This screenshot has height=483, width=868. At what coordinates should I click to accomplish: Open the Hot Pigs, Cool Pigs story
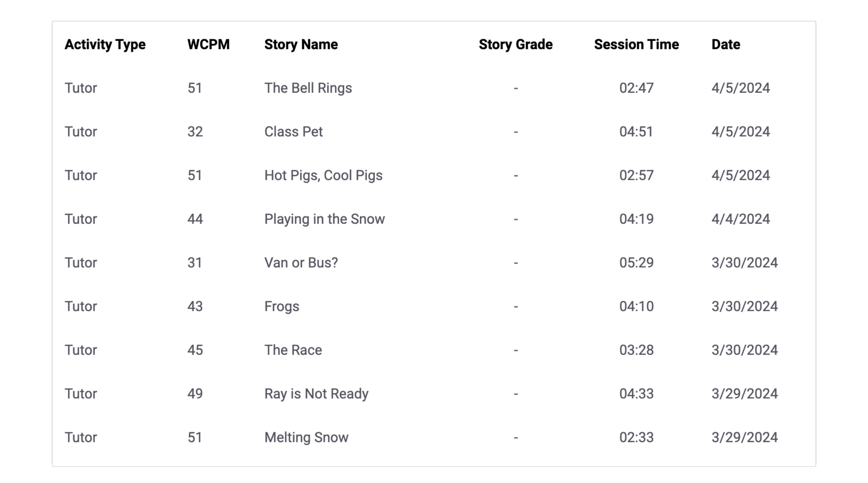point(323,175)
